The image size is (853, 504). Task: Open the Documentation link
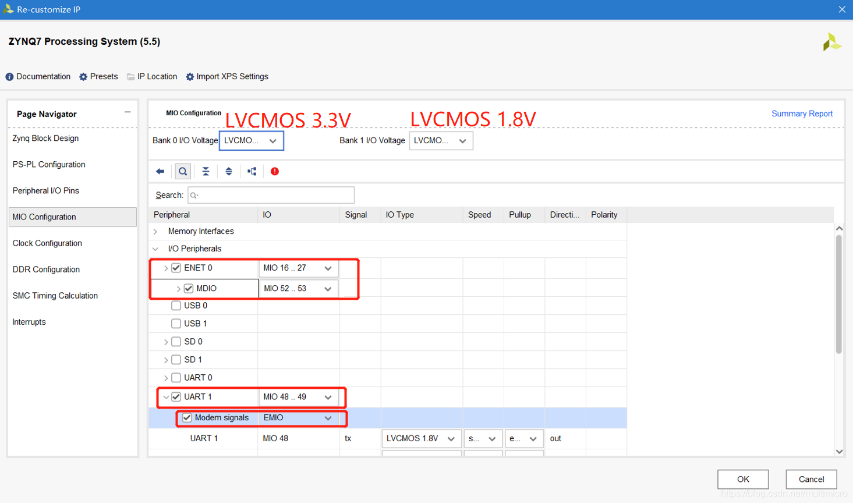(x=38, y=77)
